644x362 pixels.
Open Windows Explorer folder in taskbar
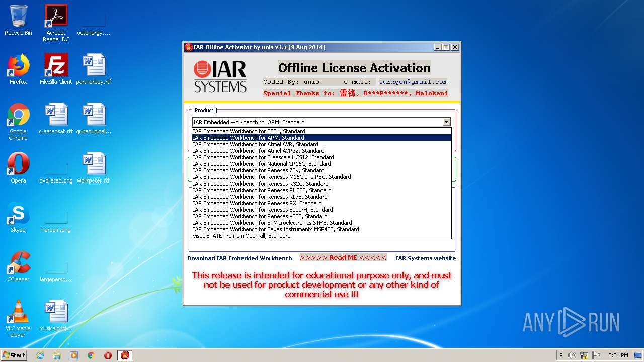(x=57, y=355)
